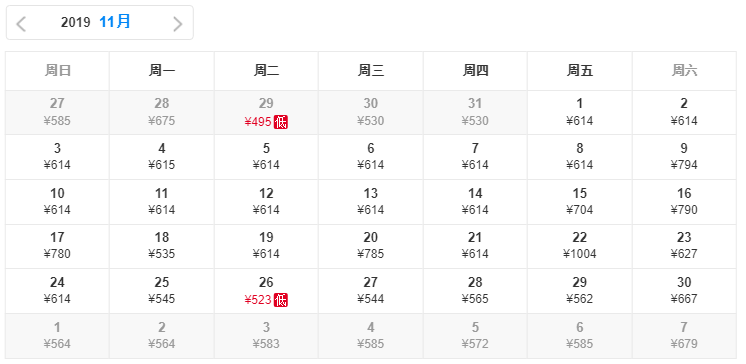Click the red 低 badge on October 29
The width and height of the screenshot is (746, 364).
click(281, 122)
